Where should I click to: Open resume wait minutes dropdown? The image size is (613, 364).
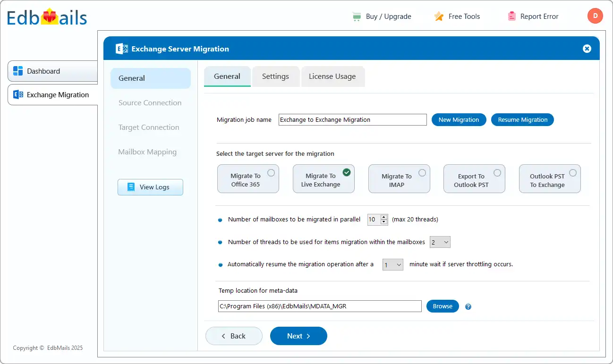click(x=393, y=265)
